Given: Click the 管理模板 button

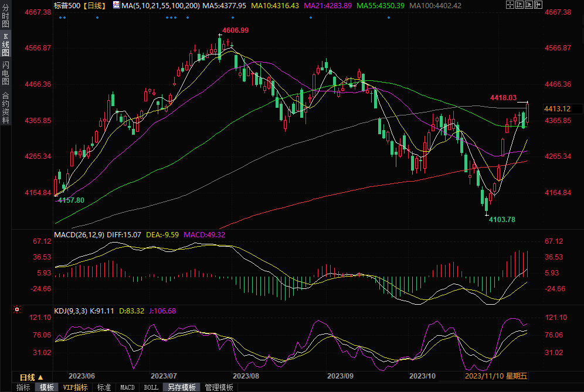Looking at the screenshot, I should (219, 387).
